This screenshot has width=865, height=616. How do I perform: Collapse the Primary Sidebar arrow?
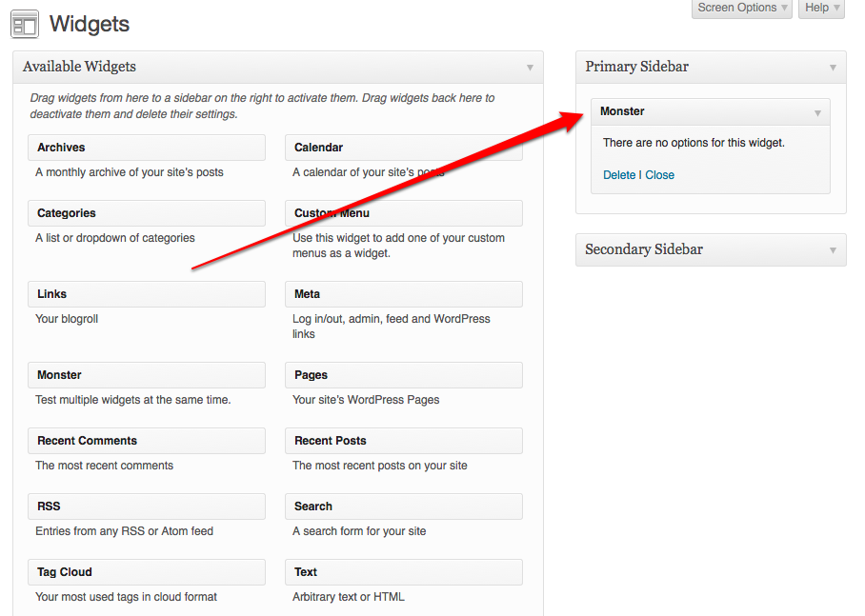pyautogui.click(x=833, y=68)
